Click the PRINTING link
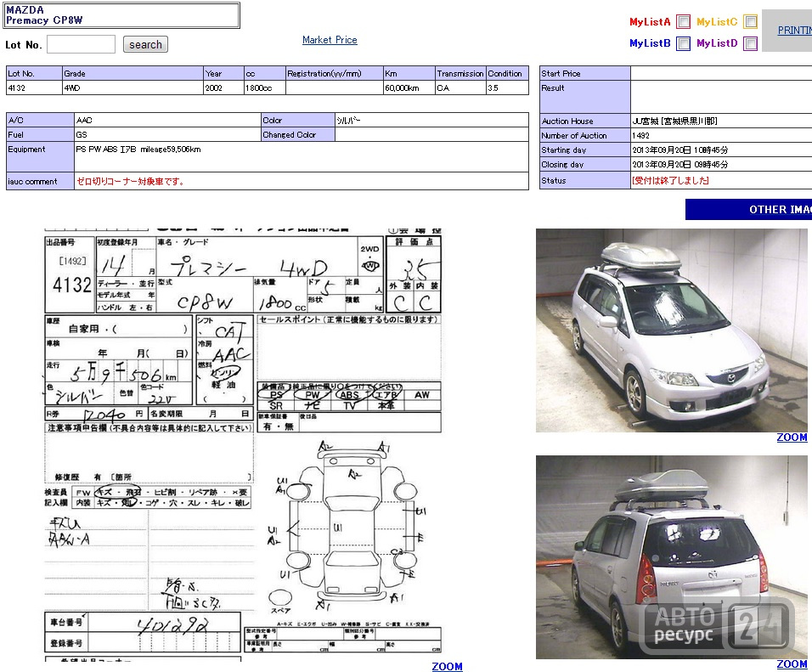Image resolution: width=812 pixels, height=672 pixels. point(795,30)
